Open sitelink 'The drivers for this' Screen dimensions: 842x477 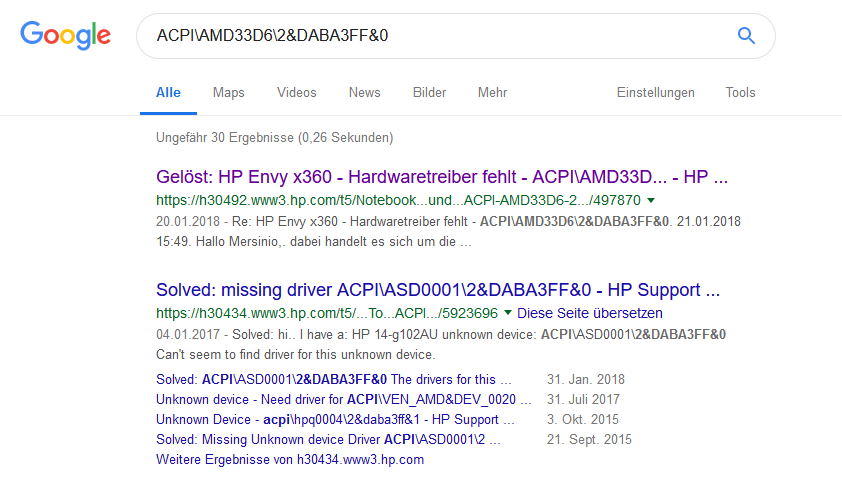point(333,379)
